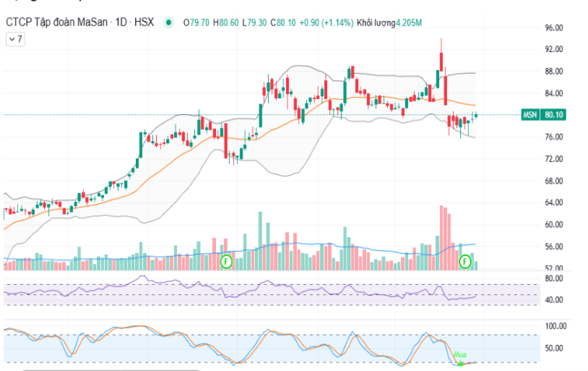The width and height of the screenshot is (588, 371).
Task: Click the change value +0.90 (+1.14%)
Action: (x=327, y=23)
